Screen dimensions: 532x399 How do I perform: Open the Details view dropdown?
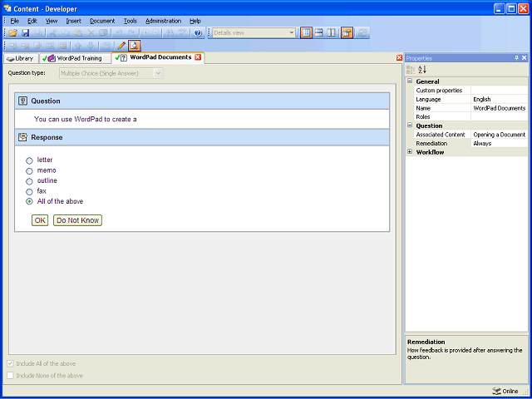292,33
